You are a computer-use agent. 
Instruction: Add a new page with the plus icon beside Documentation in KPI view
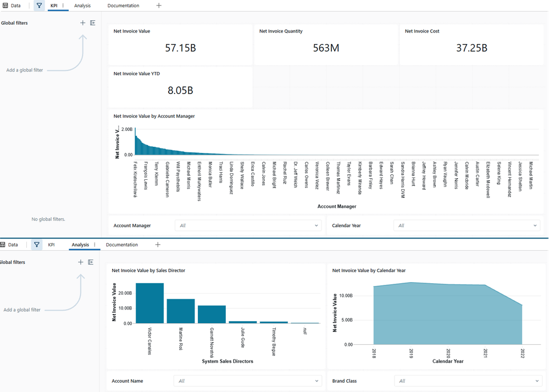tap(159, 5)
